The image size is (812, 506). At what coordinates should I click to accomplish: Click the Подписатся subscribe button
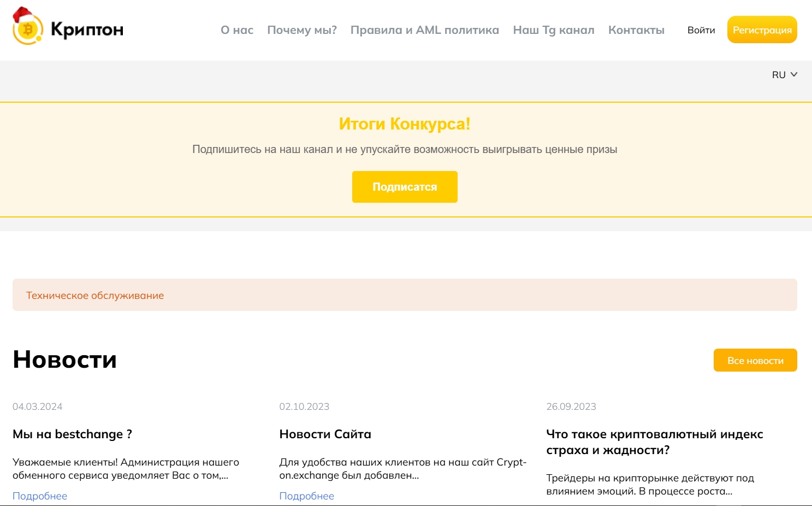(x=405, y=187)
